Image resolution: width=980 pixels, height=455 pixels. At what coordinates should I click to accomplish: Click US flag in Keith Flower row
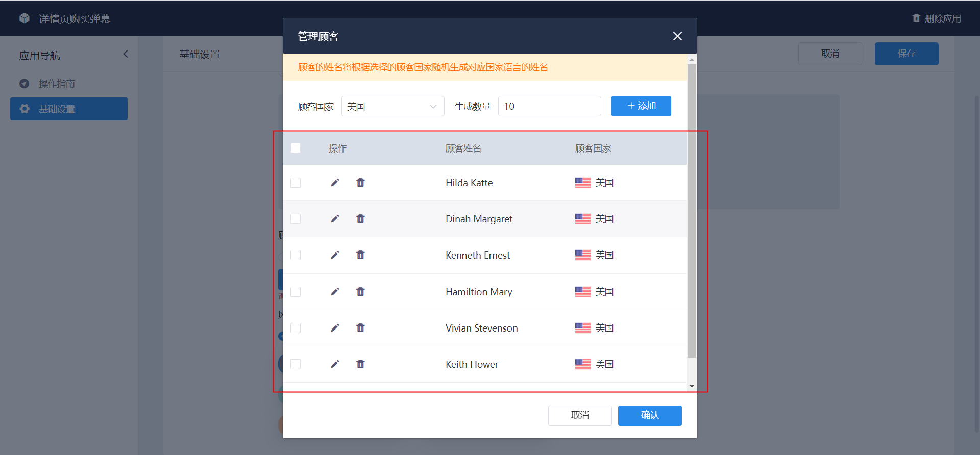coord(582,364)
